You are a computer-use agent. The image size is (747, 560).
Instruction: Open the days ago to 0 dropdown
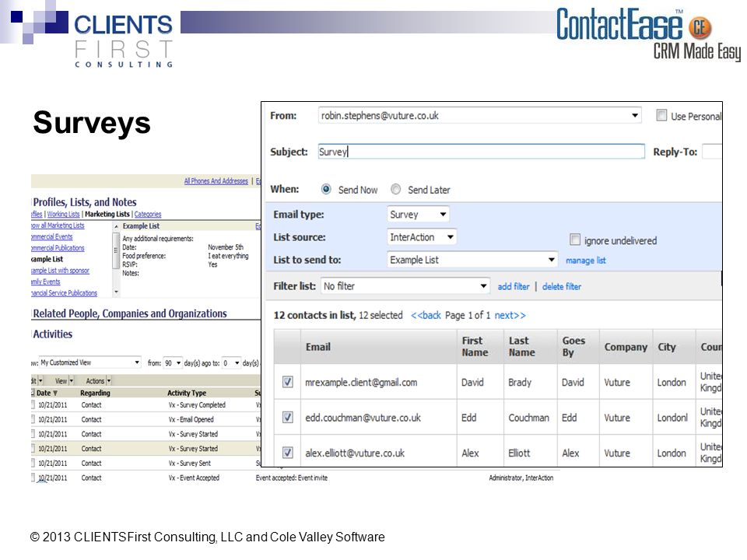[231, 363]
